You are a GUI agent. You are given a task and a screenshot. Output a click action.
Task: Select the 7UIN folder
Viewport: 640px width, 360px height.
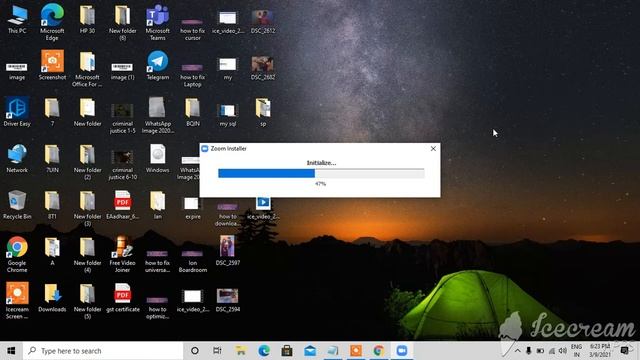tap(52, 158)
